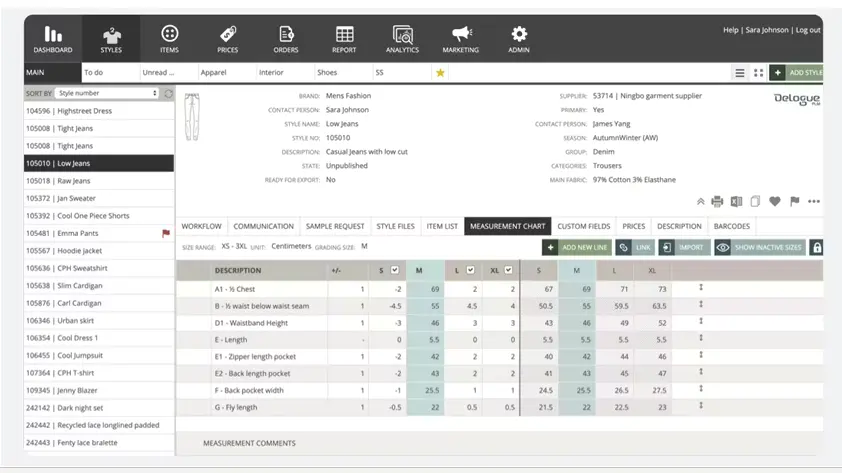Open the Sort By style number dropdown
Image resolution: width=842 pixels, height=473 pixels.
[107, 94]
